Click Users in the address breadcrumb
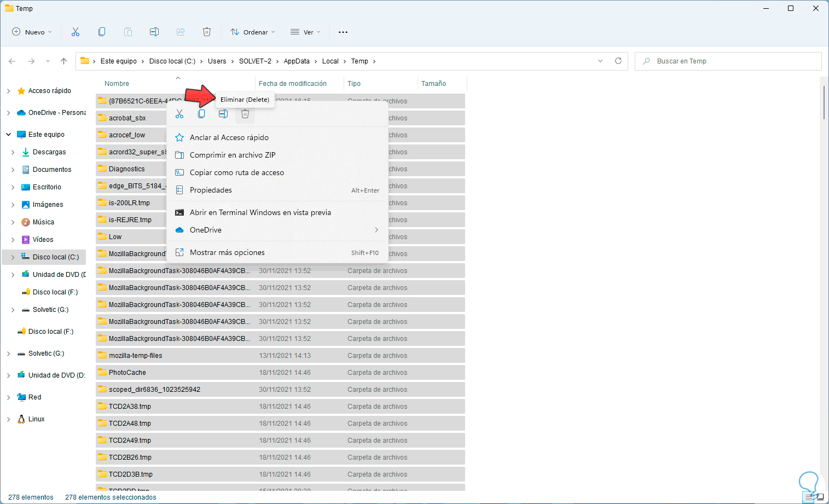Viewport: 829px width, 504px height. pyautogui.click(x=217, y=61)
